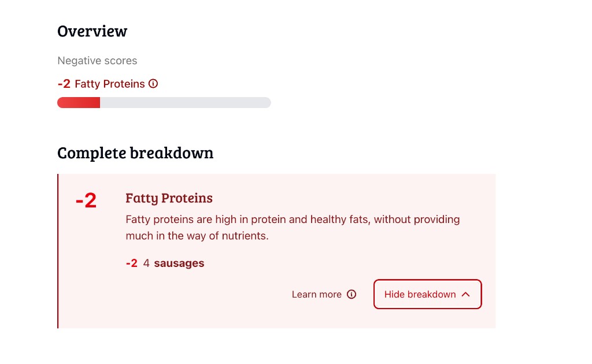Screen dimensions: 592x364
Task: Open the Learn more link
Action: pos(317,295)
